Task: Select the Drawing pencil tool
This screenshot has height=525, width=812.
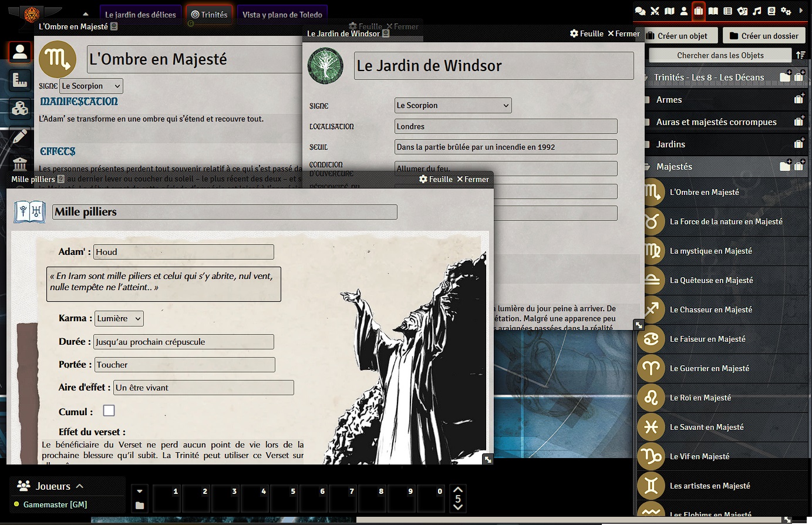Action: [x=20, y=137]
